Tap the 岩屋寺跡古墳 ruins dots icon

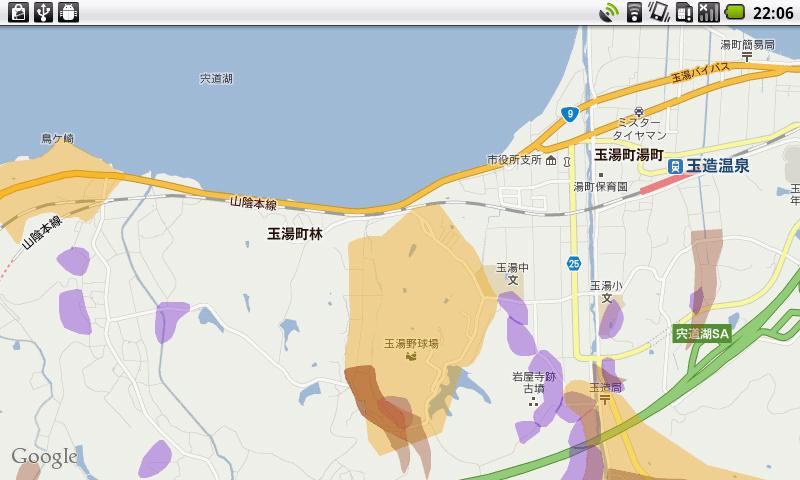[534, 402]
